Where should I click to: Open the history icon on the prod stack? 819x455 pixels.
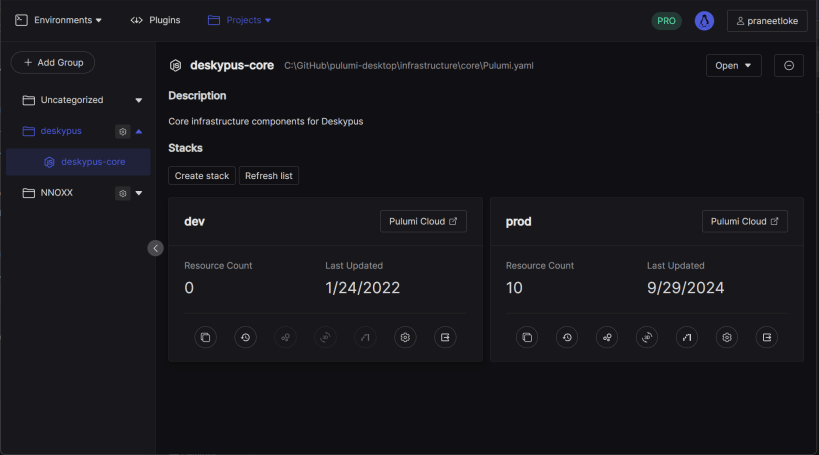pos(567,338)
